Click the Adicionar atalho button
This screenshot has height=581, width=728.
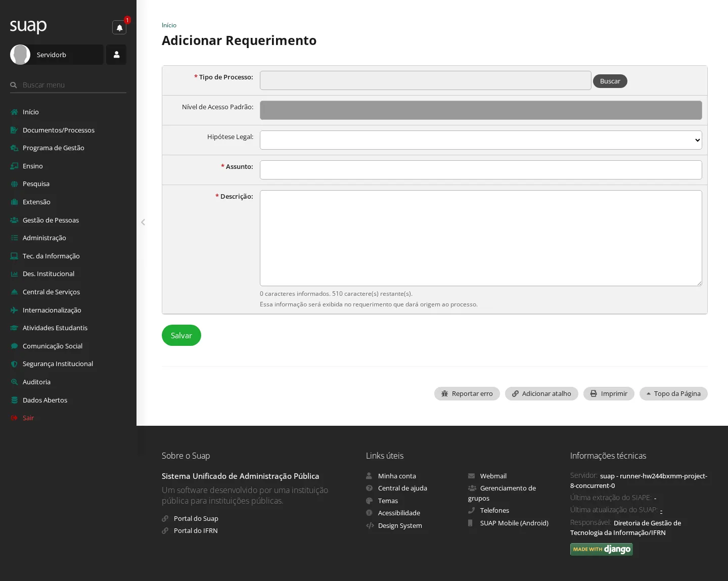pyautogui.click(x=541, y=393)
